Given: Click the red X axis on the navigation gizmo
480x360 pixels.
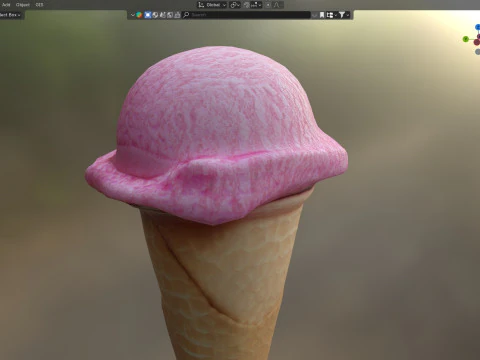Looking at the screenshot, I should [x=477, y=42].
